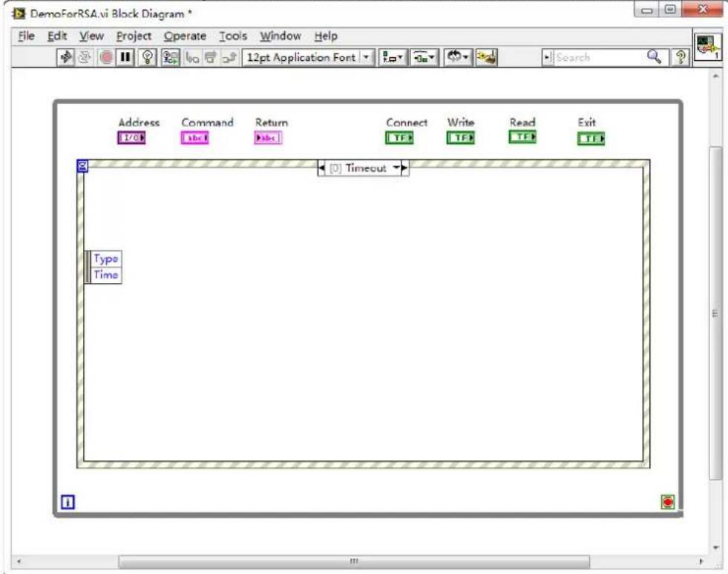Click the loop stop condition terminal
728x574 pixels.
[668, 502]
